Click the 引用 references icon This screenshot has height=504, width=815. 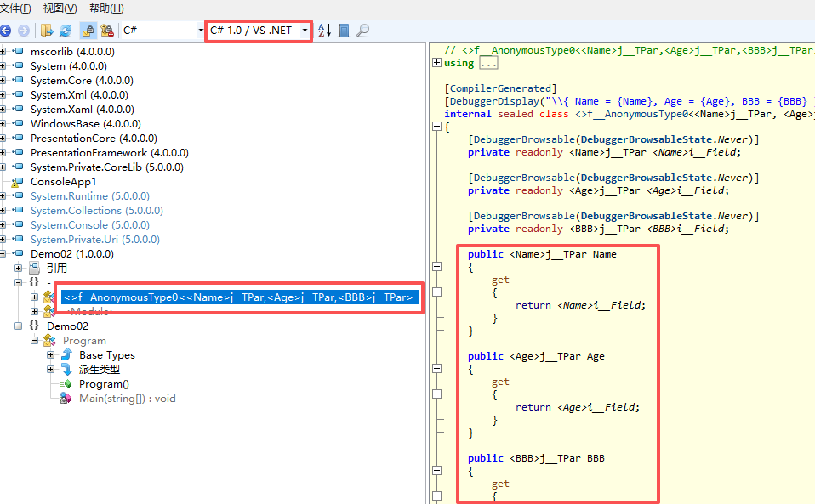[34, 269]
